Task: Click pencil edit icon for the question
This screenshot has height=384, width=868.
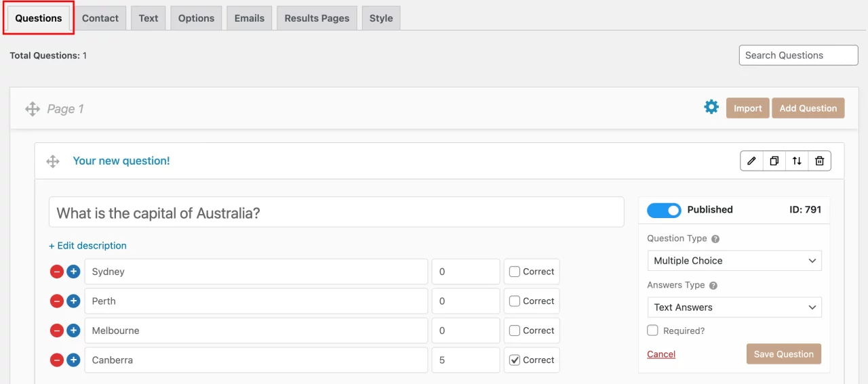Action: point(751,161)
